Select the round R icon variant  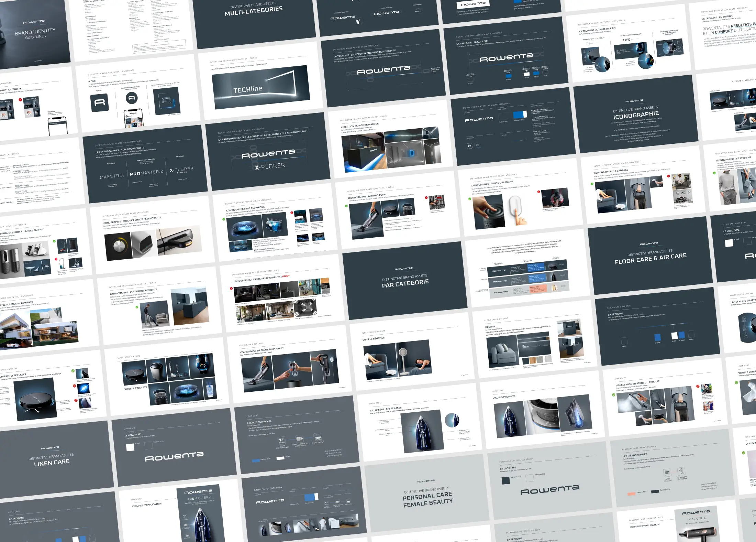132,98
